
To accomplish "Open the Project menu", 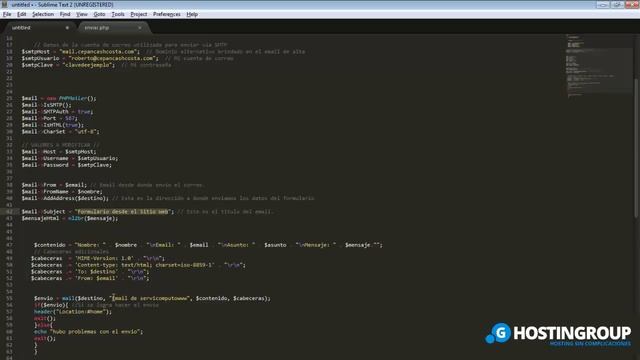I will point(139,14).
